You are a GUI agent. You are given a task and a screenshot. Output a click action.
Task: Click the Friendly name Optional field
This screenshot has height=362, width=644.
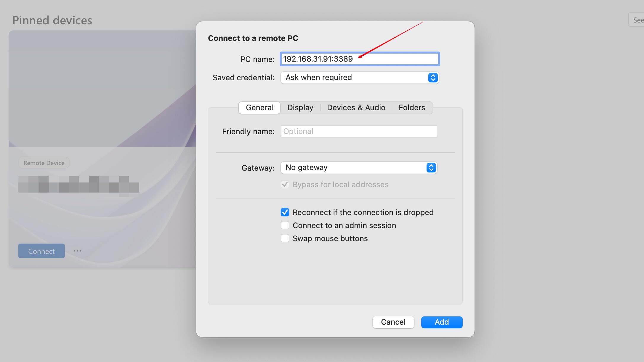(359, 131)
